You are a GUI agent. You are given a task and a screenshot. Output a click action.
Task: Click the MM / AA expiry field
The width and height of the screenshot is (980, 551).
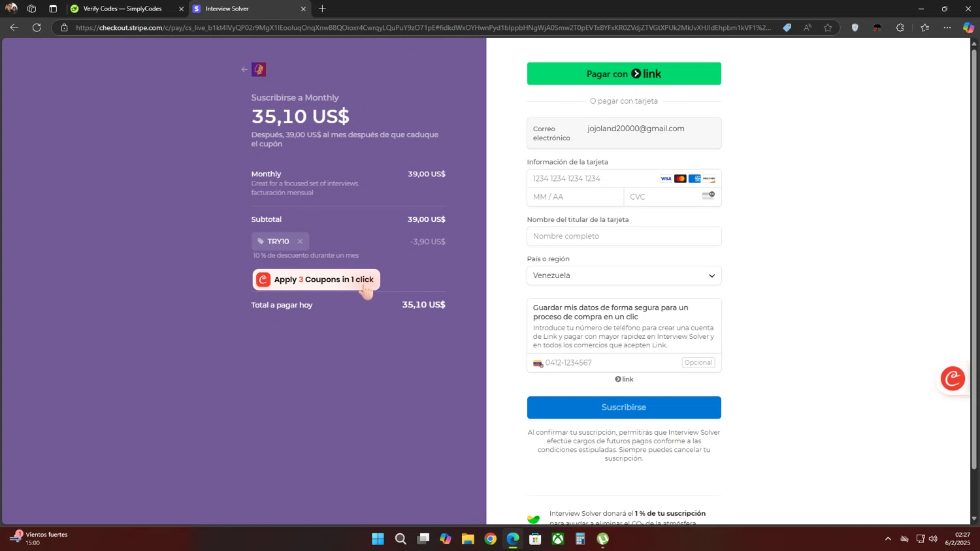coord(575,197)
